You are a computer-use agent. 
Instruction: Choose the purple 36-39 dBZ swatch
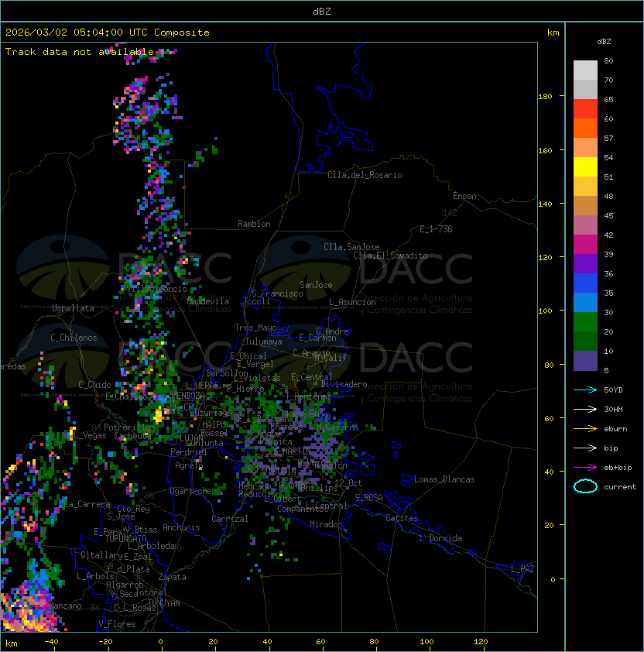pos(585,264)
